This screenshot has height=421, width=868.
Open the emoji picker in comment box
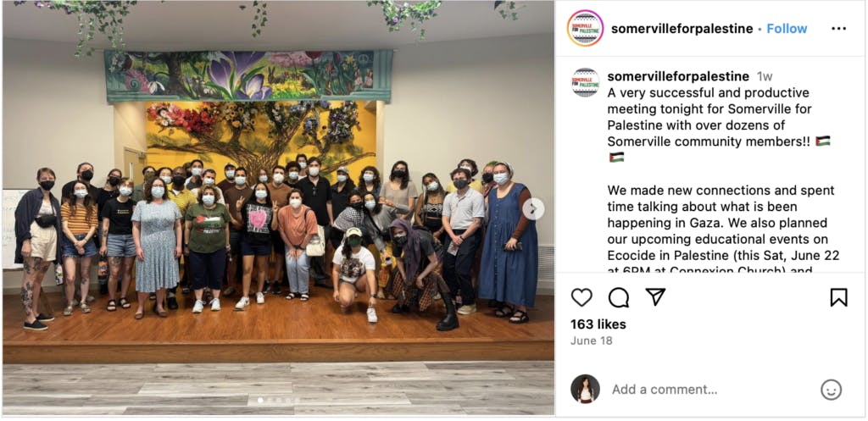coord(831,390)
